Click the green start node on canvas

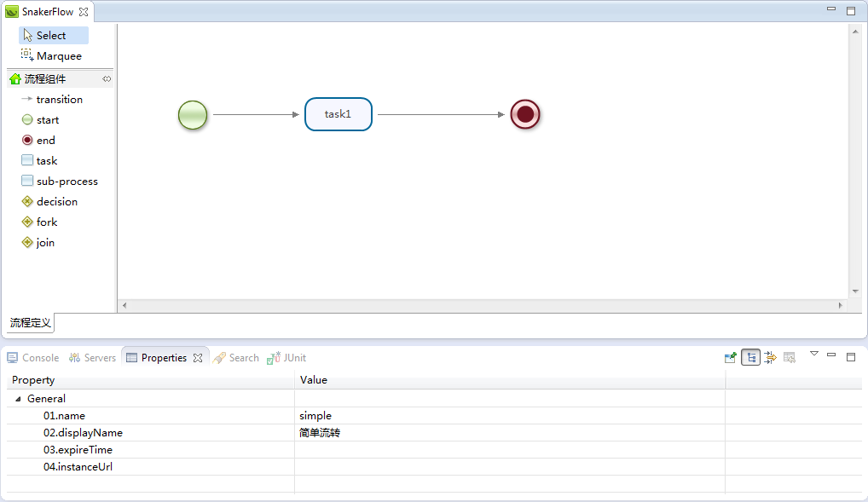click(193, 115)
